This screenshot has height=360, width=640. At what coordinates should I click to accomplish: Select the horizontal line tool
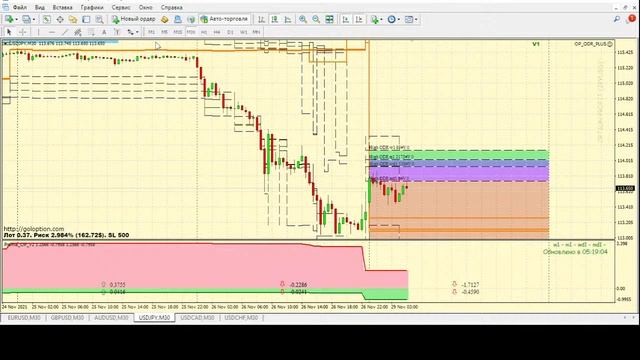point(51,32)
